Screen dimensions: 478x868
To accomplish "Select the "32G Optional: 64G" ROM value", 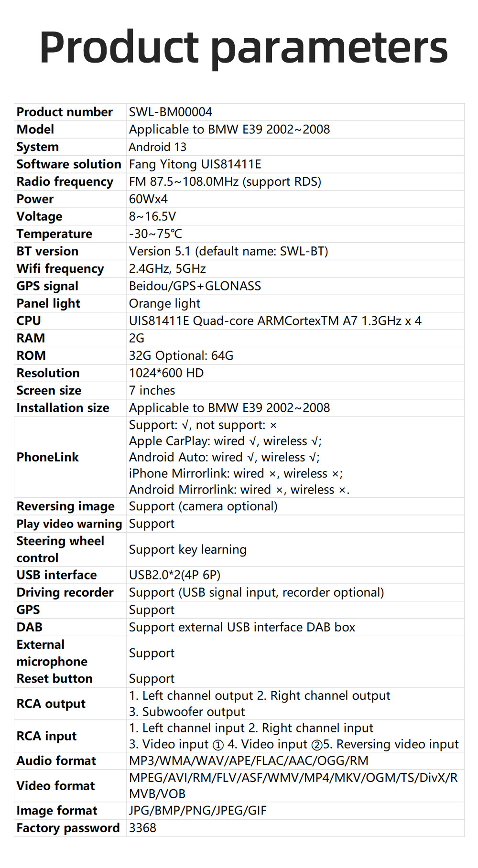I will point(181,356).
